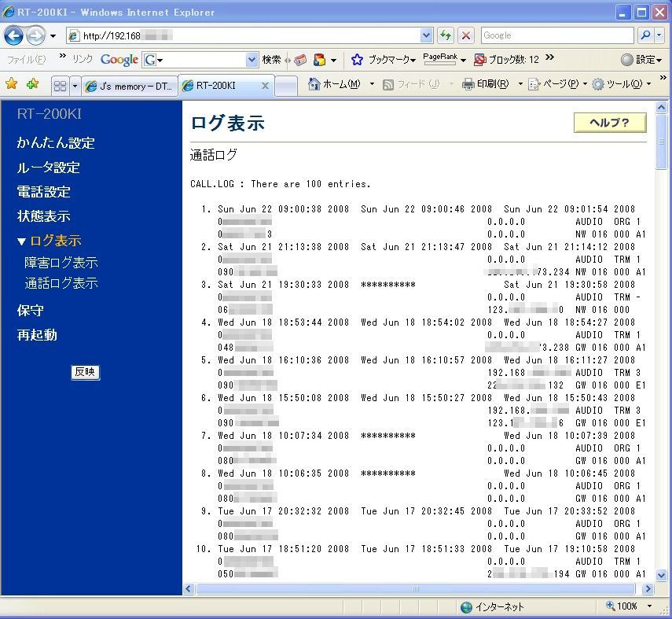The width and height of the screenshot is (672, 619).
Task: Switch to the J's memory tab
Action: coord(129,86)
